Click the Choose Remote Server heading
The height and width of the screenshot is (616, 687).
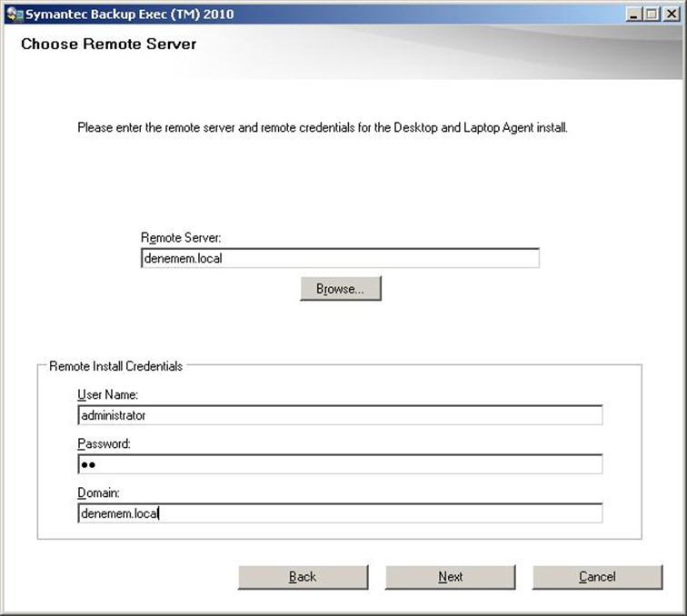pos(109,44)
